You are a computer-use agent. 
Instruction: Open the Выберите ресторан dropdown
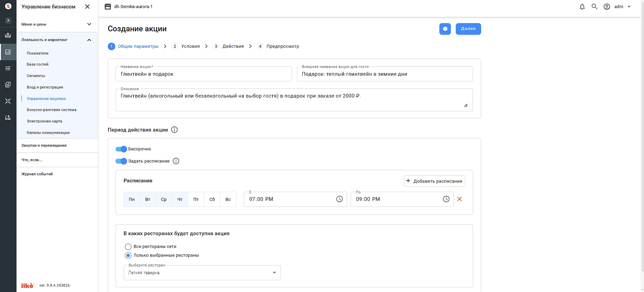coord(202,273)
